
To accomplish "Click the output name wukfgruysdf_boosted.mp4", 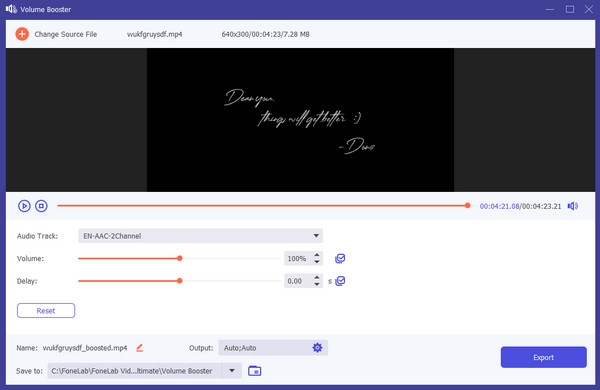I will click(x=85, y=348).
